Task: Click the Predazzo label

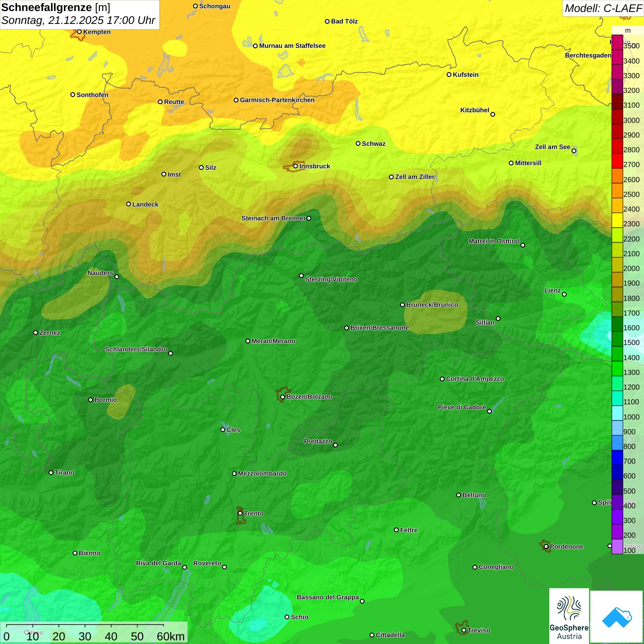Action: click(318, 441)
